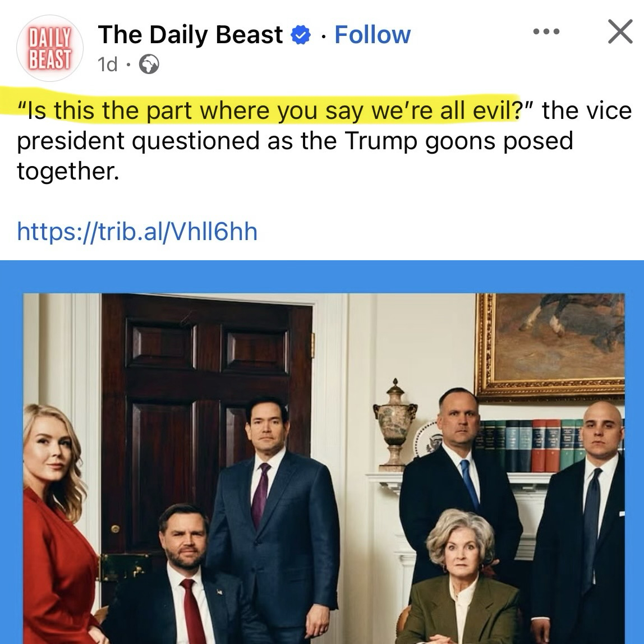Close the post with the X
This screenshot has height=644, width=644.
(x=620, y=31)
